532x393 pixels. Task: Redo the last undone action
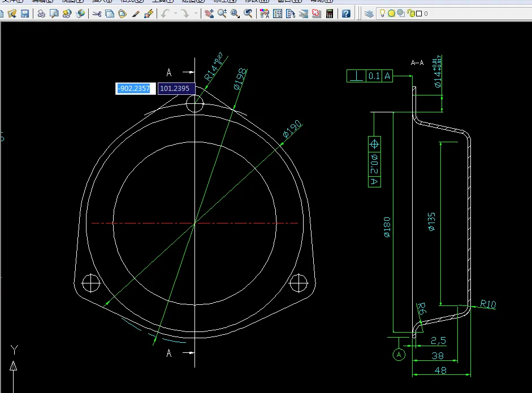point(185,14)
